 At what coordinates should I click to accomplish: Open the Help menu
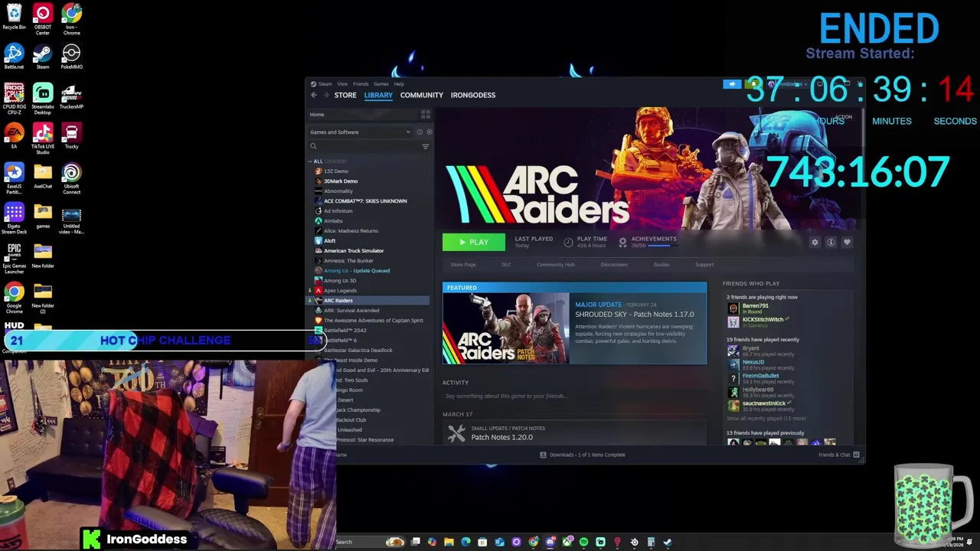point(399,83)
